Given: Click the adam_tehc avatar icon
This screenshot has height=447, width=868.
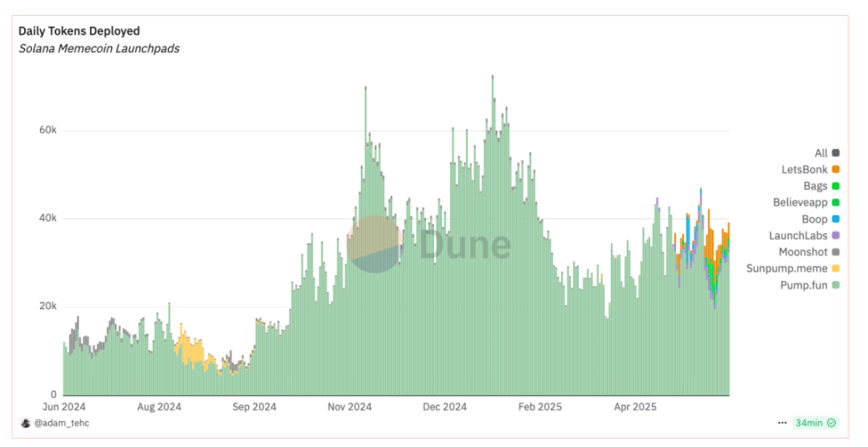Looking at the screenshot, I should coord(26,423).
